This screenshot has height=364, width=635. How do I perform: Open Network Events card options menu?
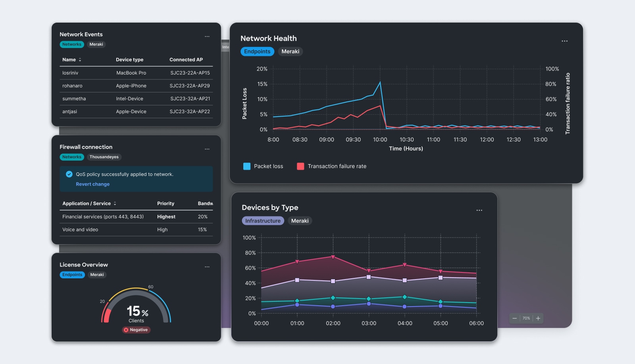pyautogui.click(x=207, y=36)
